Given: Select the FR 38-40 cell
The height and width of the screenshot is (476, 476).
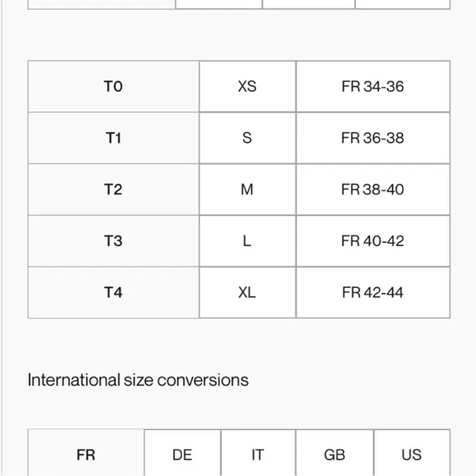Looking at the screenshot, I should point(373,190).
